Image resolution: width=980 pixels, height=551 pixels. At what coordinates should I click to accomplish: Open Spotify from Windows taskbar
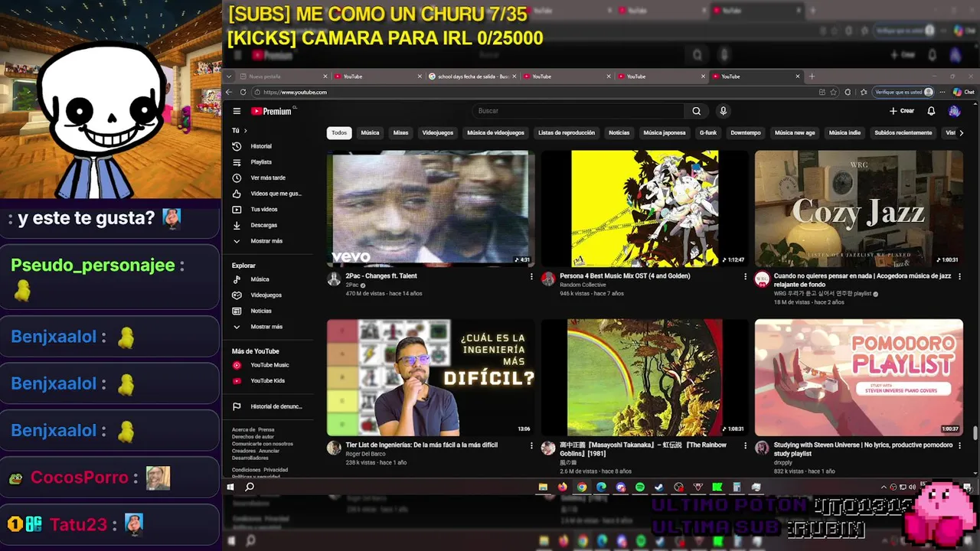click(x=640, y=487)
